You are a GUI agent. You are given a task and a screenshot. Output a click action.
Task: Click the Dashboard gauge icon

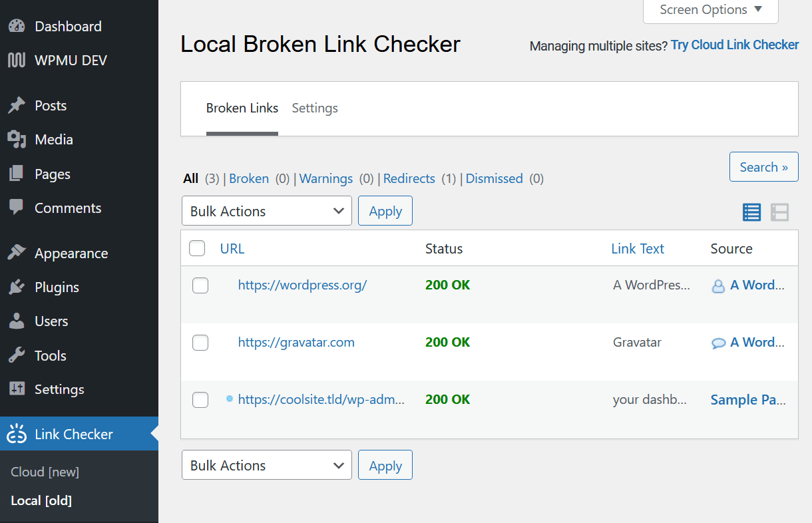(16, 27)
